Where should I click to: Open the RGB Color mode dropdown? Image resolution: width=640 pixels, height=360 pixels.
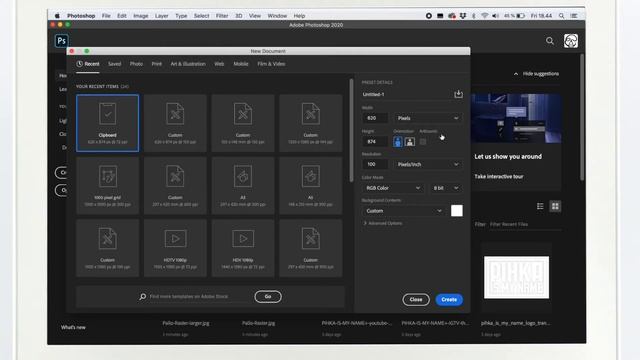393,188
